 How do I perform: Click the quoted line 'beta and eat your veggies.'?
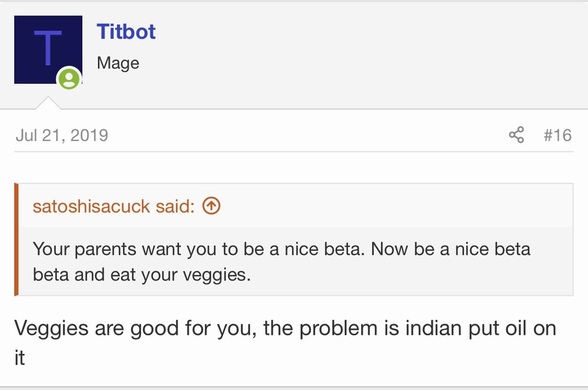point(142,275)
